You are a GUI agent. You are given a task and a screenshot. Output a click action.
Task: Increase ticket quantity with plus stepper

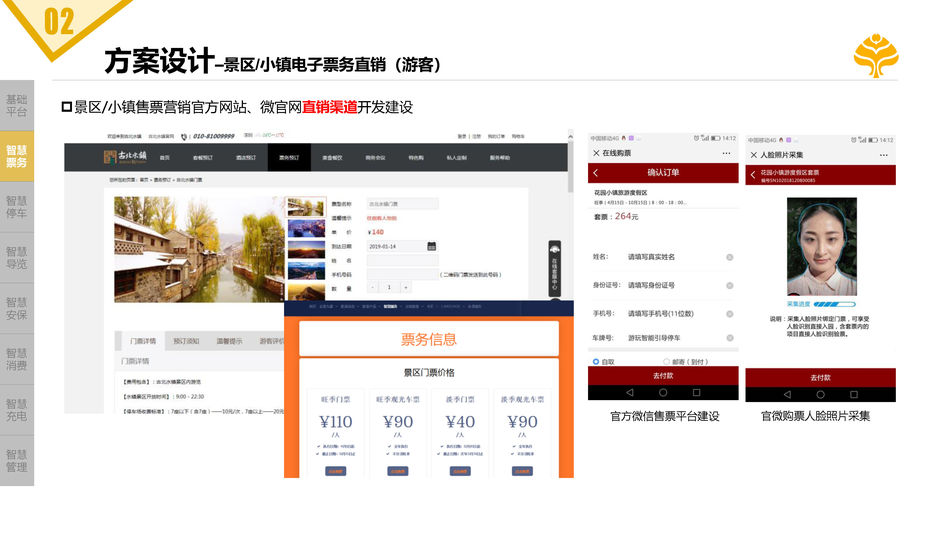point(405,287)
